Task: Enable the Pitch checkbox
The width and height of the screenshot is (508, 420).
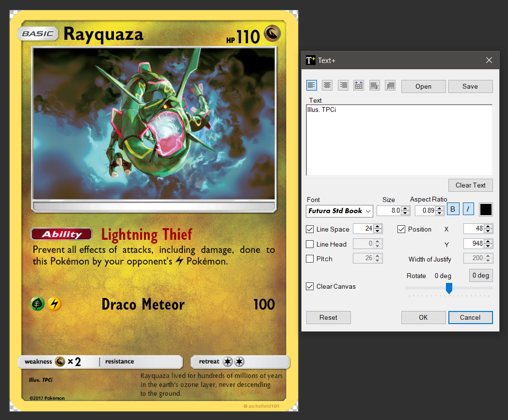Action: [x=310, y=259]
